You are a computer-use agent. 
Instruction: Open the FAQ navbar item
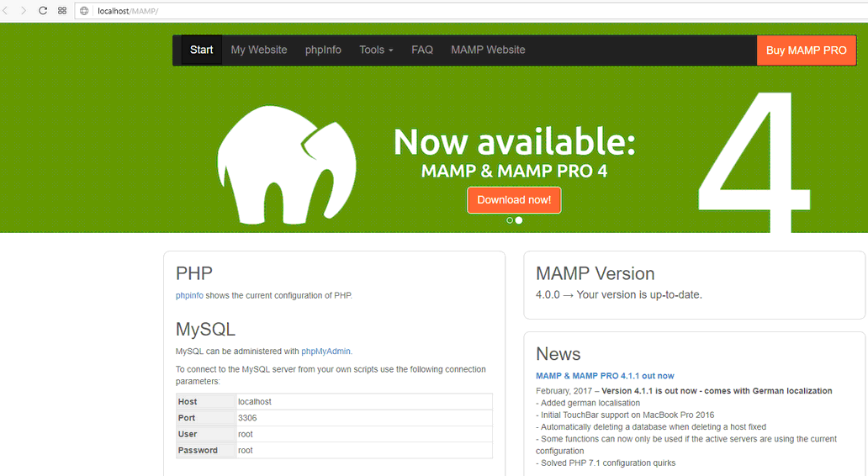tap(422, 50)
